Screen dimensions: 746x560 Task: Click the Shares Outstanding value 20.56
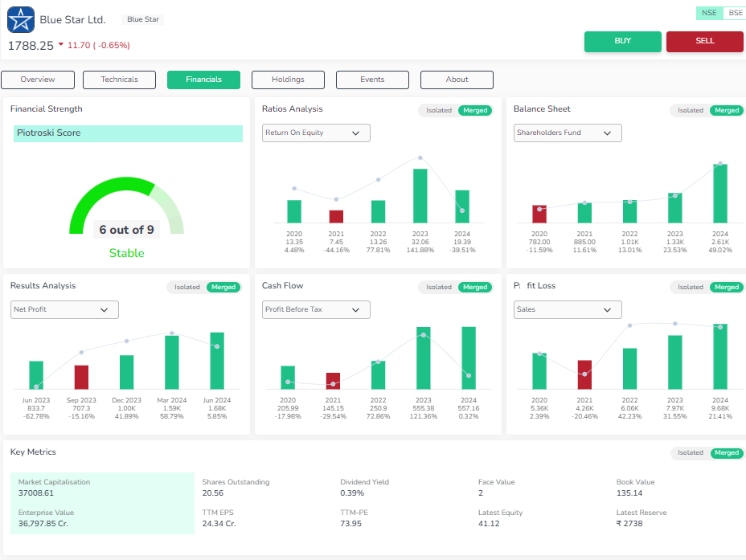tap(213, 493)
